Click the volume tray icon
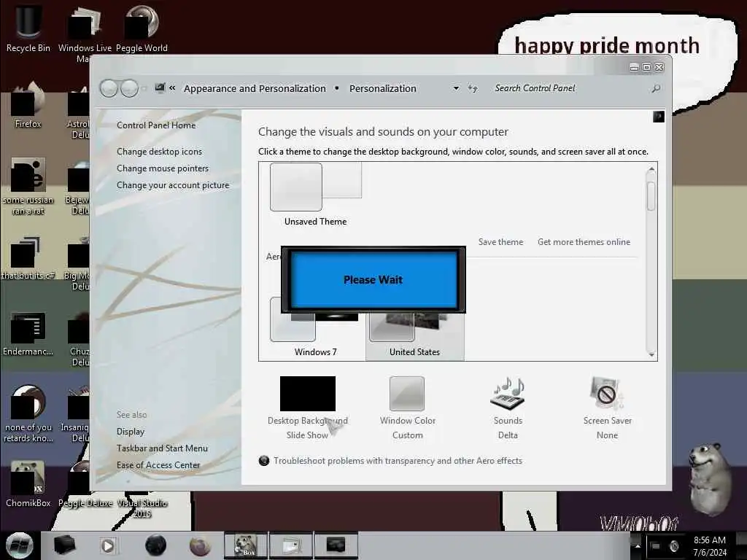 (673, 546)
